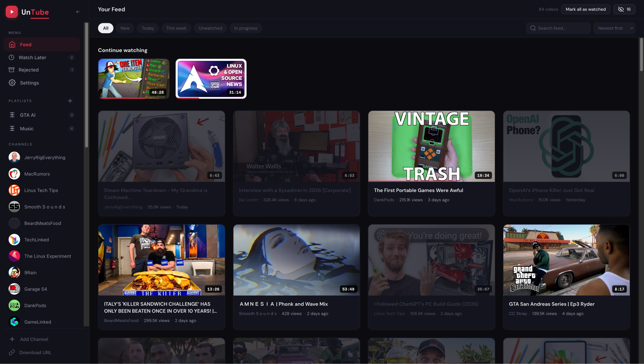The width and height of the screenshot is (644, 364).
Task: Click the OpenAI Phone video thumbnail
Action: tap(567, 146)
